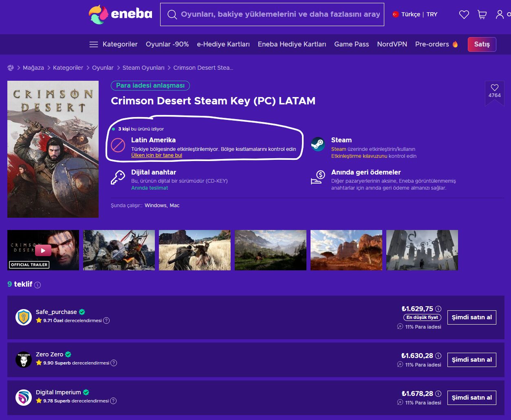The width and height of the screenshot is (511, 420).
Task: Click the Para iadesi anlaşması badge
Action: pos(150,86)
